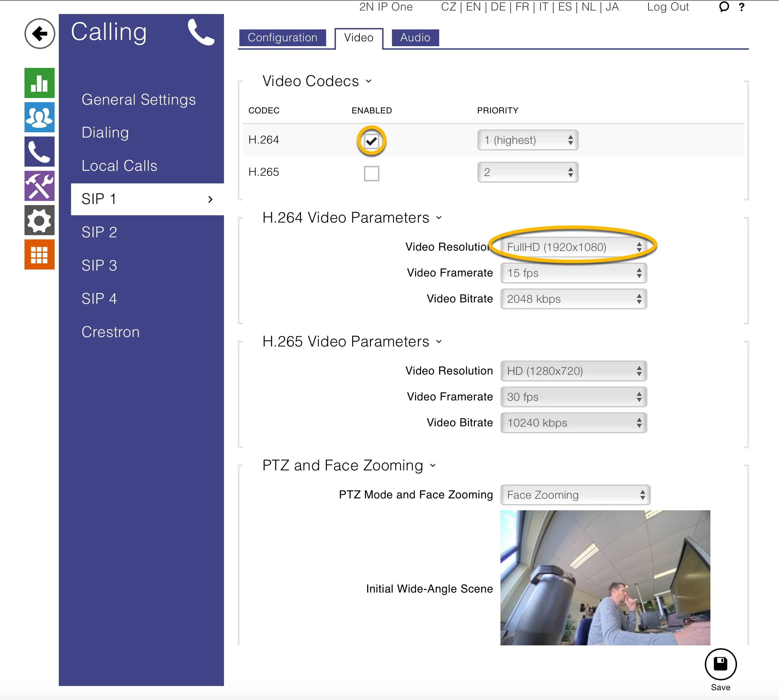Switch language to DE
The width and height of the screenshot is (779, 700).
[x=498, y=7]
